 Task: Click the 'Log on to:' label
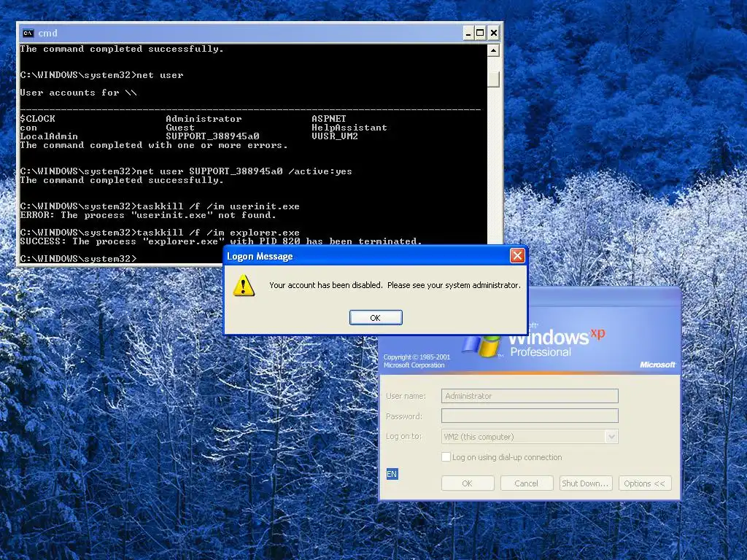point(403,436)
